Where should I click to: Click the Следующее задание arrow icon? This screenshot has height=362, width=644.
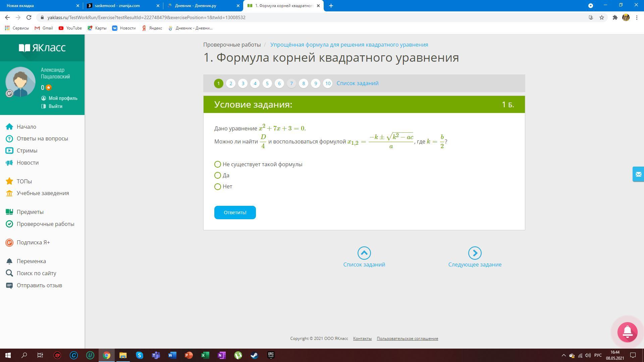point(475,253)
